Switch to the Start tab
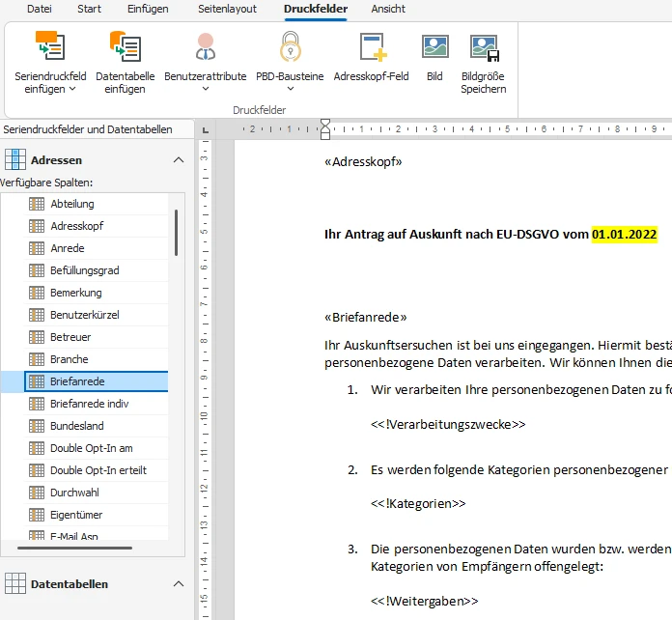Image resolution: width=672 pixels, height=620 pixels. tap(89, 9)
